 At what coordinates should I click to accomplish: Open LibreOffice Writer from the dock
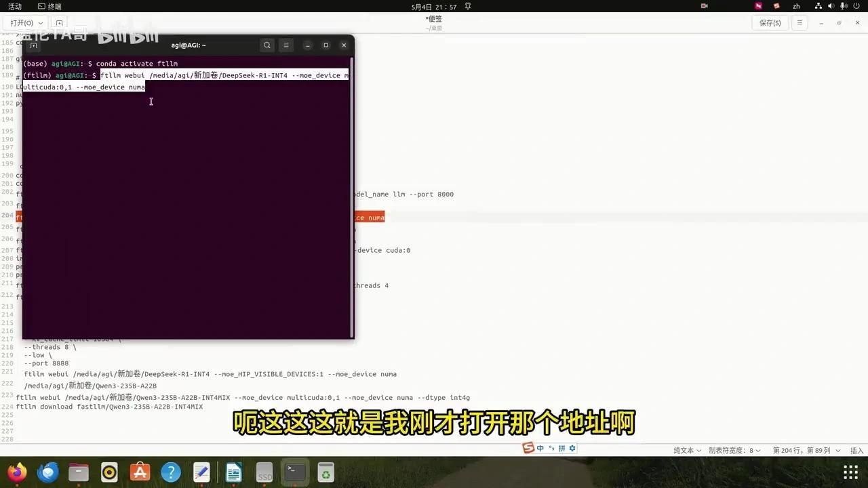(233, 471)
